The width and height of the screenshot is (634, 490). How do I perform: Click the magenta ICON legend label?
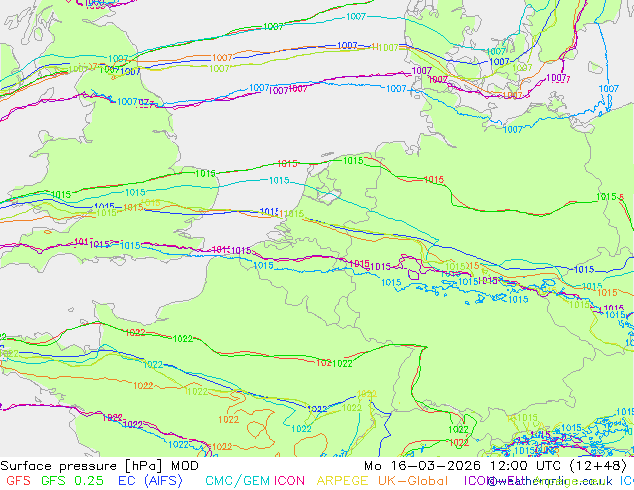pos(289,481)
